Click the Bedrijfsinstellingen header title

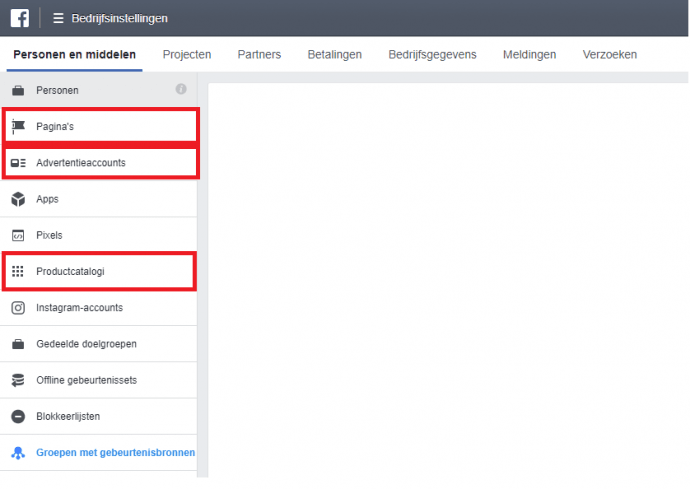119,18
